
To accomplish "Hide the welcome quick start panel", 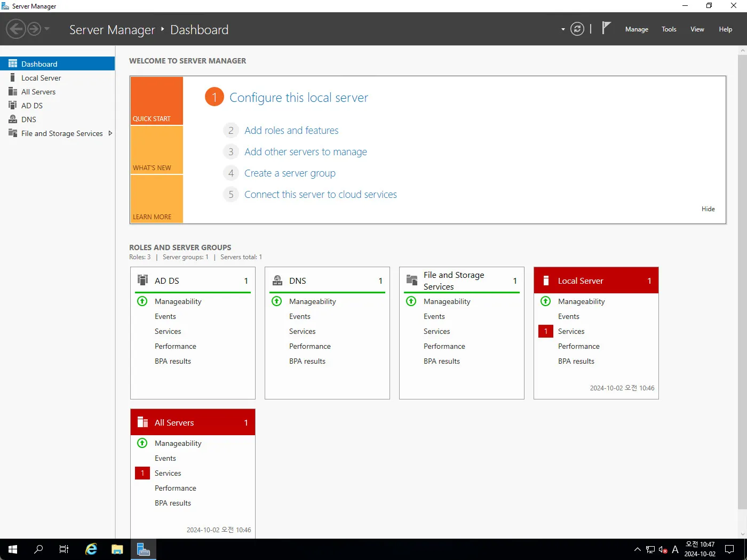I will point(708,209).
